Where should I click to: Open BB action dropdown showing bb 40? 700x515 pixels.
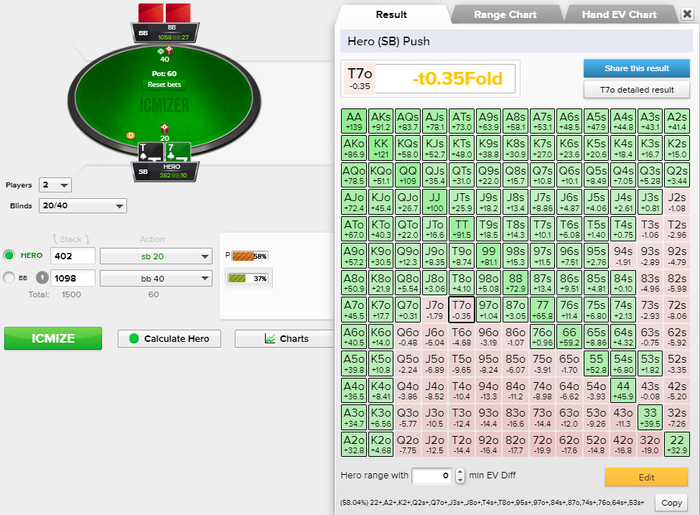point(155,278)
